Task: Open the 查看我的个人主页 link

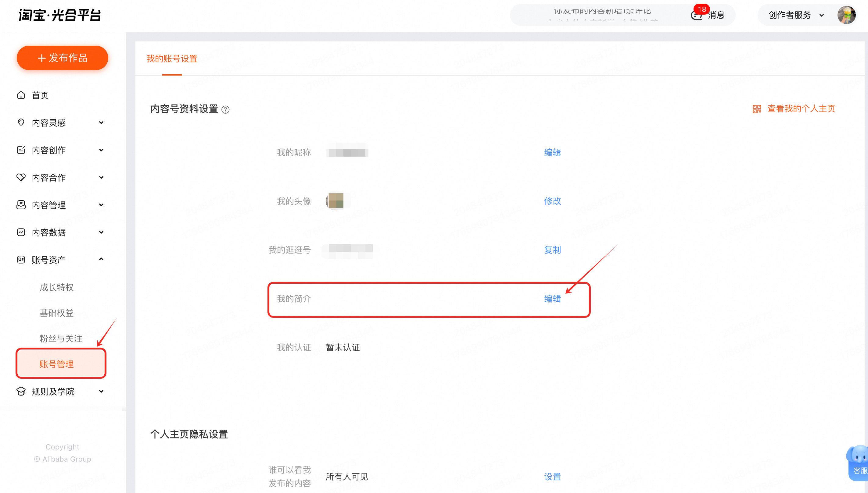Action: (x=801, y=109)
